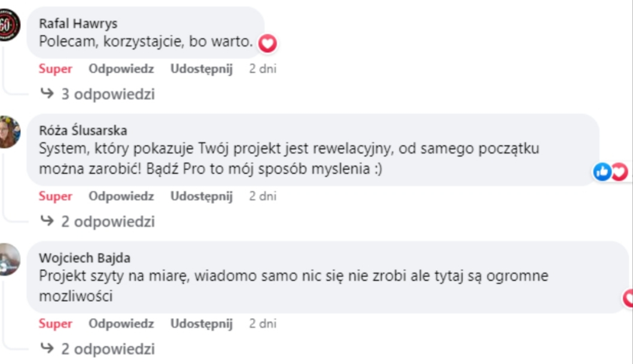
Task: Toggle Super reaction on Wojciech Bajda's comment
Action: pos(56,323)
